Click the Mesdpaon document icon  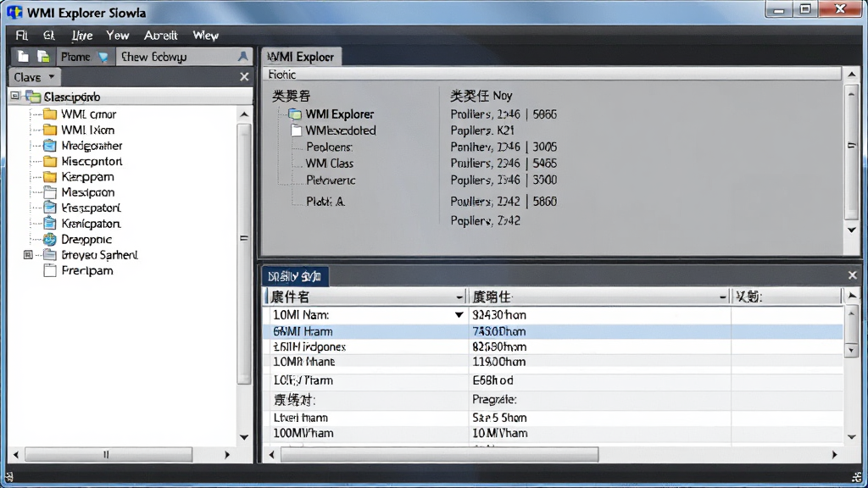(50, 192)
